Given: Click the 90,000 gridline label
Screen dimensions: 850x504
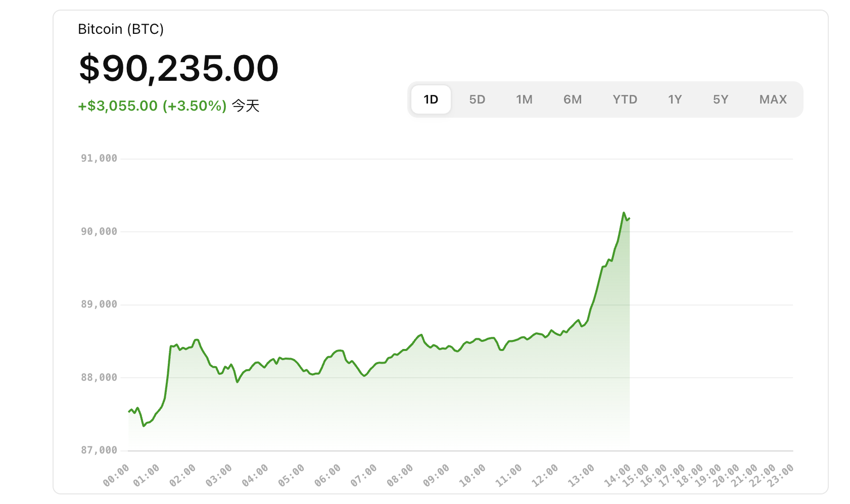Looking at the screenshot, I should click(99, 231).
